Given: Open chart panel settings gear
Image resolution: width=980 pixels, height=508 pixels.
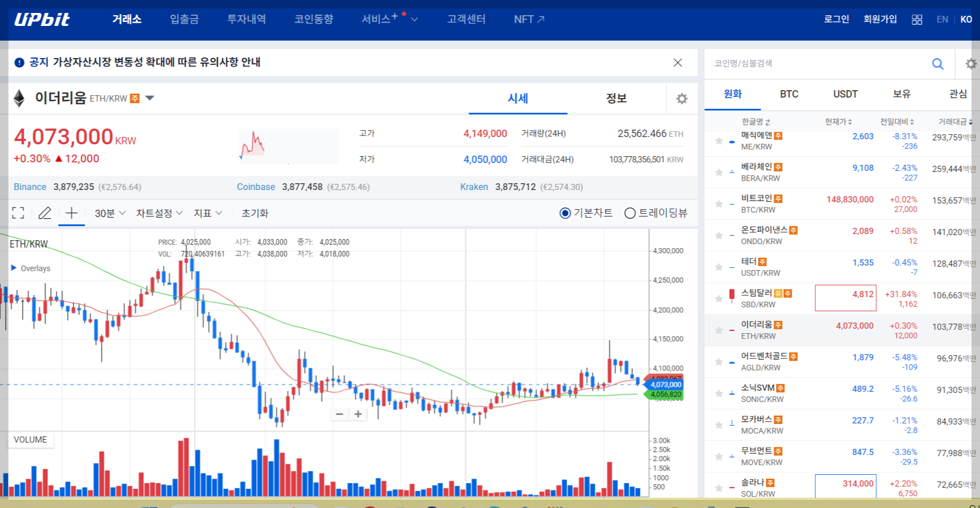Looking at the screenshot, I should [x=682, y=99].
